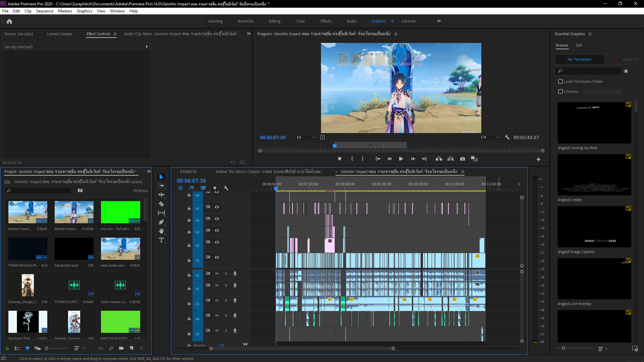Toggle V5 track output eye
The width and height of the screenshot is (644, 362).
click(x=217, y=207)
